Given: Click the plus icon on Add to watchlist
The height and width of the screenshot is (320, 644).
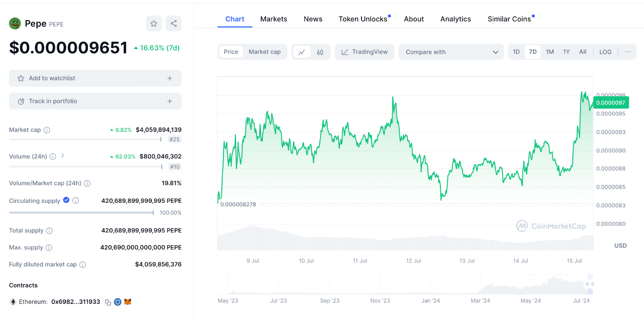Looking at the screenshot, I should [x=169, y=78].
